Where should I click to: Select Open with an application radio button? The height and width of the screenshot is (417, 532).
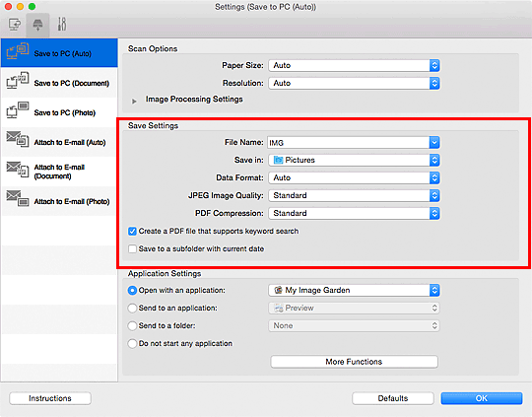click(x=132, y=291)
